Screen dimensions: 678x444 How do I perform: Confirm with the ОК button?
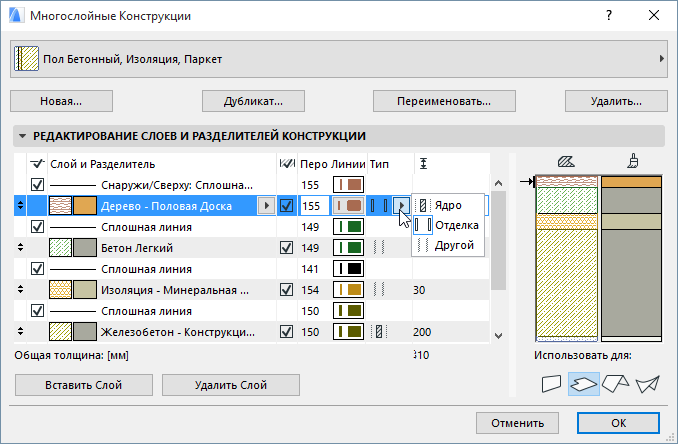[618, 423]
